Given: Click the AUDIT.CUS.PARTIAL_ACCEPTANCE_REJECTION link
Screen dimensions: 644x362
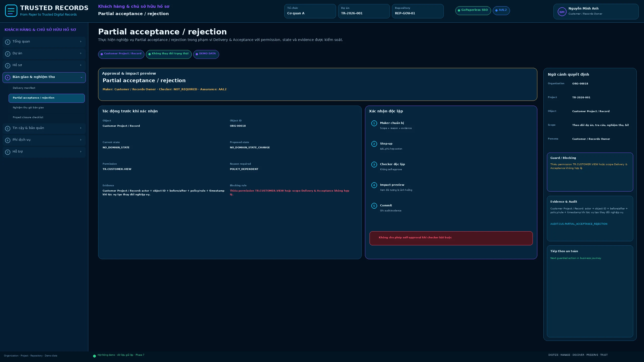Looking at the screenshot, I should coord(579,224).
